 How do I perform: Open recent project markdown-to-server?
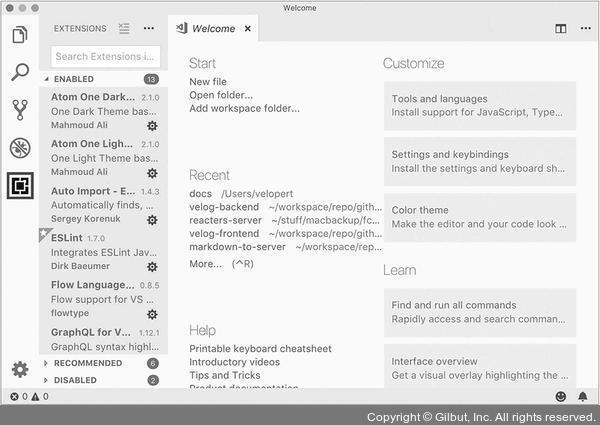pos(237,247)
